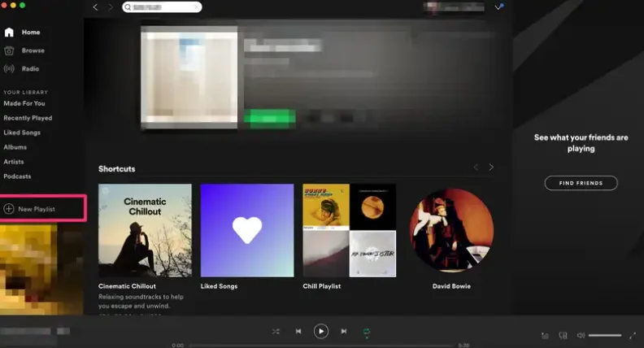Open Recently Played list
This screenshot has width=644, height=348.
tap(28, 118)
